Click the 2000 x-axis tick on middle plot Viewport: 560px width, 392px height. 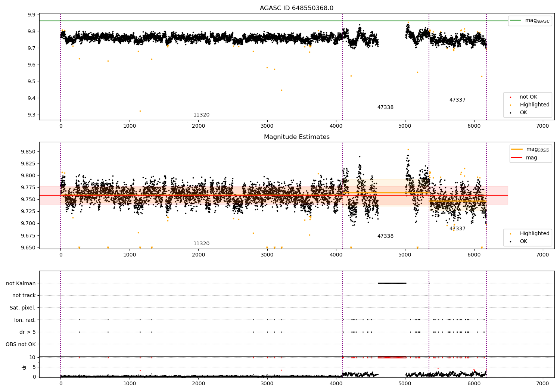(198, 255)
